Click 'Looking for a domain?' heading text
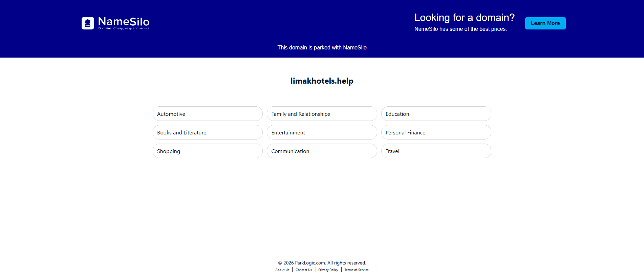 (464, 18)
